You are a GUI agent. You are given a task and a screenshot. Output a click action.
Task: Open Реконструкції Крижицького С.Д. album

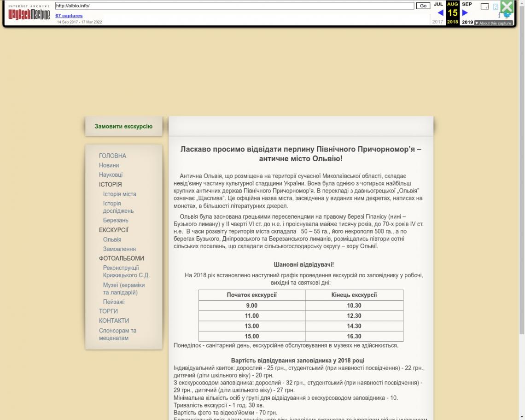point(126,271)
